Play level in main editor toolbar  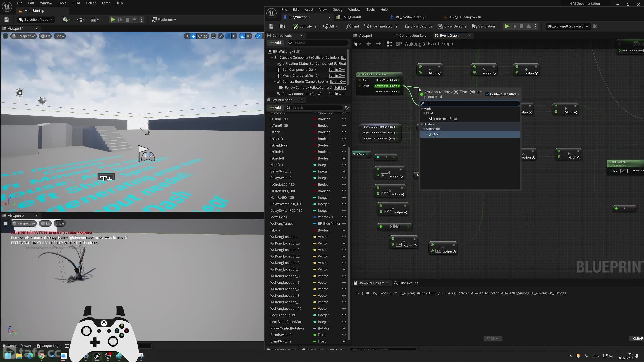pyautogui.click(x=113, y=20)
